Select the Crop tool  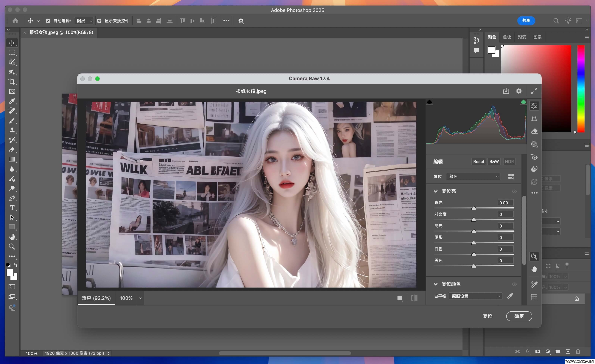coord(12,81)
